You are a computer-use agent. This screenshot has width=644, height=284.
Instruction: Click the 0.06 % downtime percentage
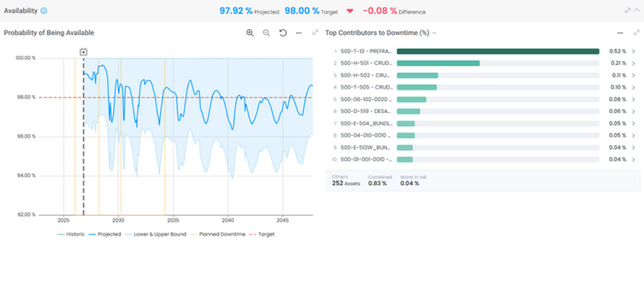click(619, 111)
